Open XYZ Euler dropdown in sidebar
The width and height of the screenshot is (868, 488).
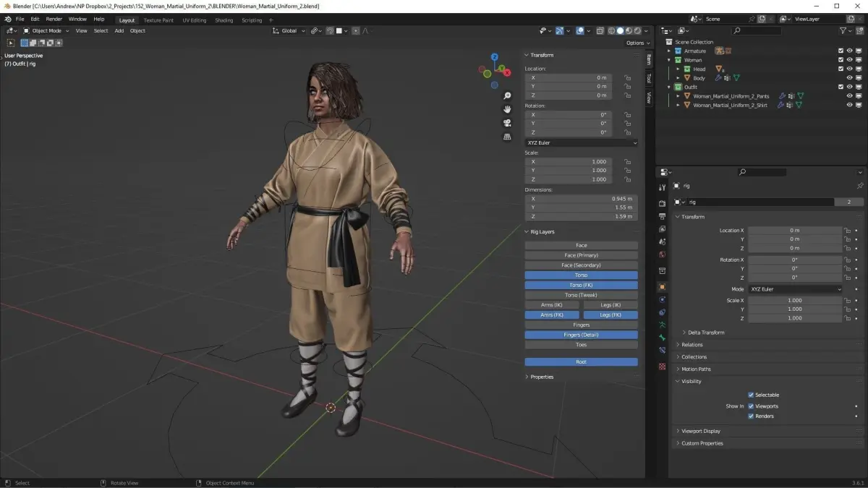coord(582,142)
